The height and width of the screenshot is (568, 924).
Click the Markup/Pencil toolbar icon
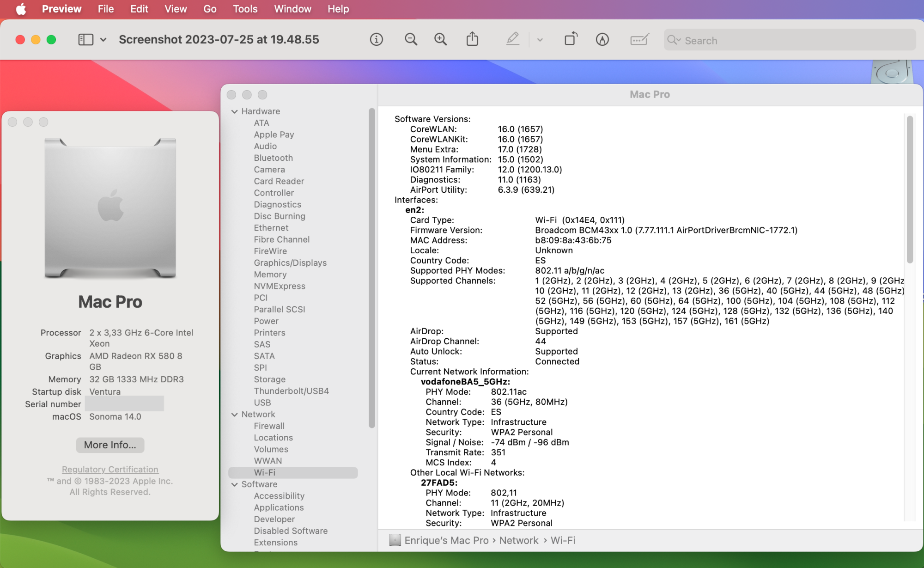(511, 40)
